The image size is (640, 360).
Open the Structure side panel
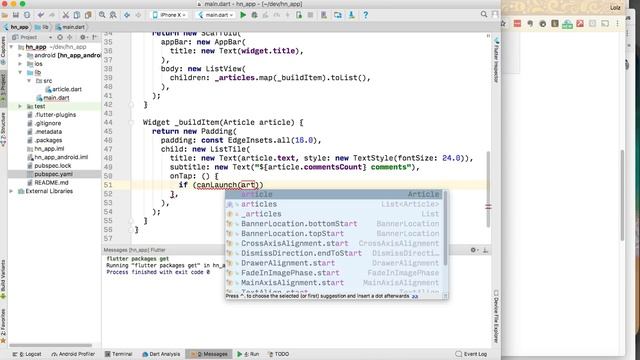click(x=3, y=130)
